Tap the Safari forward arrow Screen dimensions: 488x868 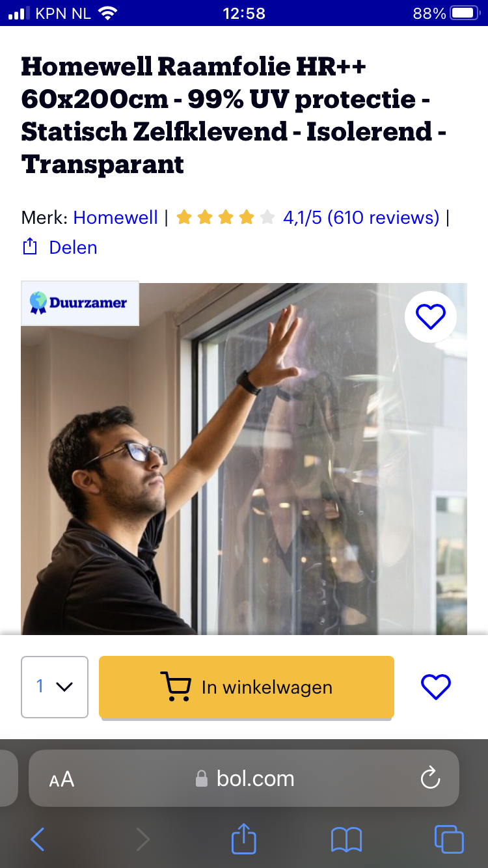pos(142,839)
